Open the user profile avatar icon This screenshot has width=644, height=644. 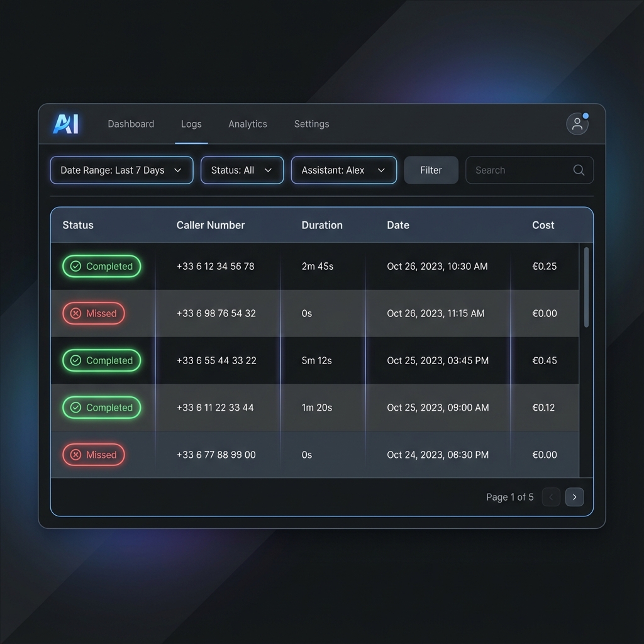click(x=577, y=124)
